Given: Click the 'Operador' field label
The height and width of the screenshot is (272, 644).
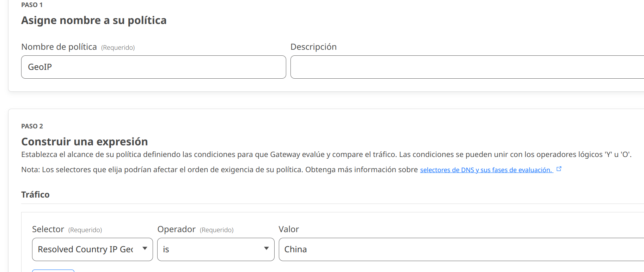Looking at the screenshot, I should 176,229.
